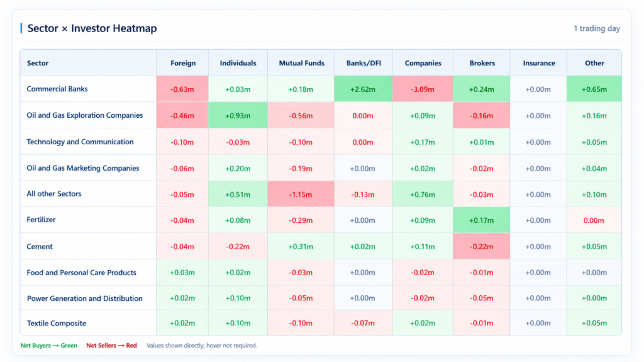Image resolution: width=644 pixels, height=362 pixels.
Task: Click the +0.93m Individuals cell
Action: point(238,115)
